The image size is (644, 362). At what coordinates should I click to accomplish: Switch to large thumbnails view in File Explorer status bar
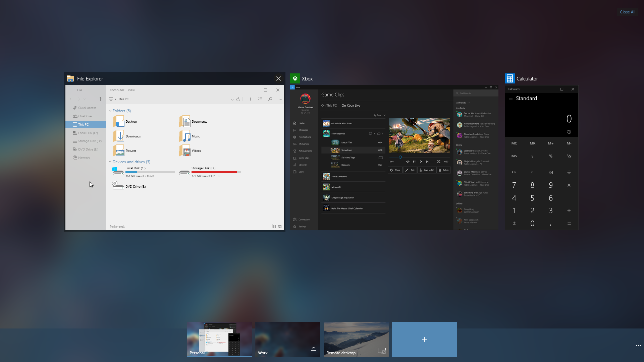point(279,227)
